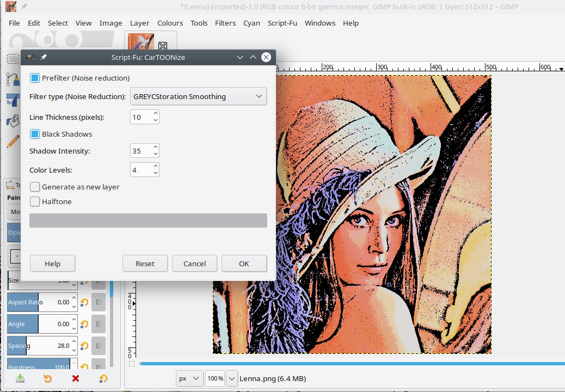Screen dimensions: 565x392
Task: Restore tool preset icon at panel bottom
Action: 47,378
